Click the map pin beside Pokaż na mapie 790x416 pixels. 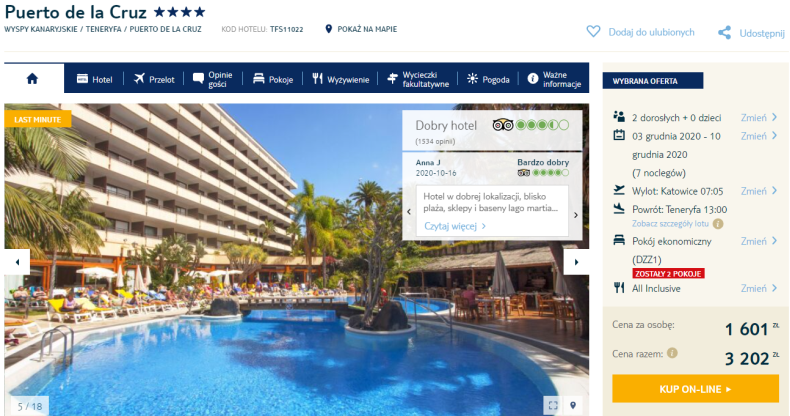tap(328, 29)
